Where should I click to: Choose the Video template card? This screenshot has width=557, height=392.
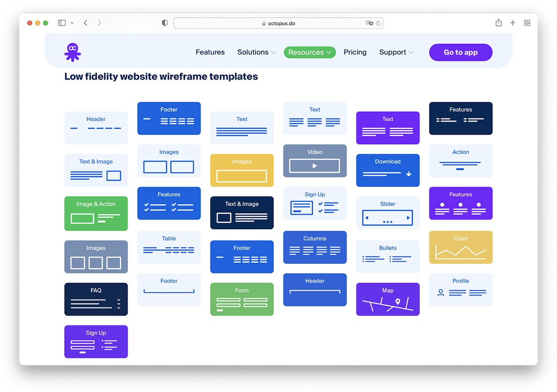315,161
